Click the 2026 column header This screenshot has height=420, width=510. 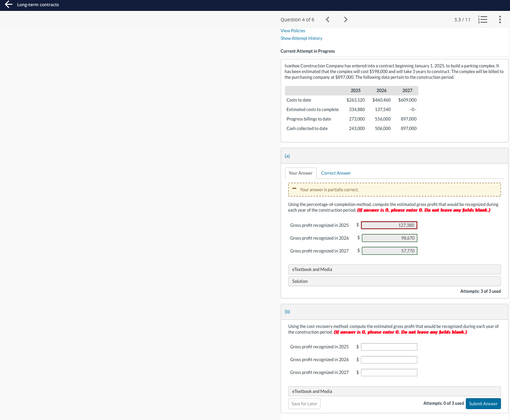(x=381, y=90)
